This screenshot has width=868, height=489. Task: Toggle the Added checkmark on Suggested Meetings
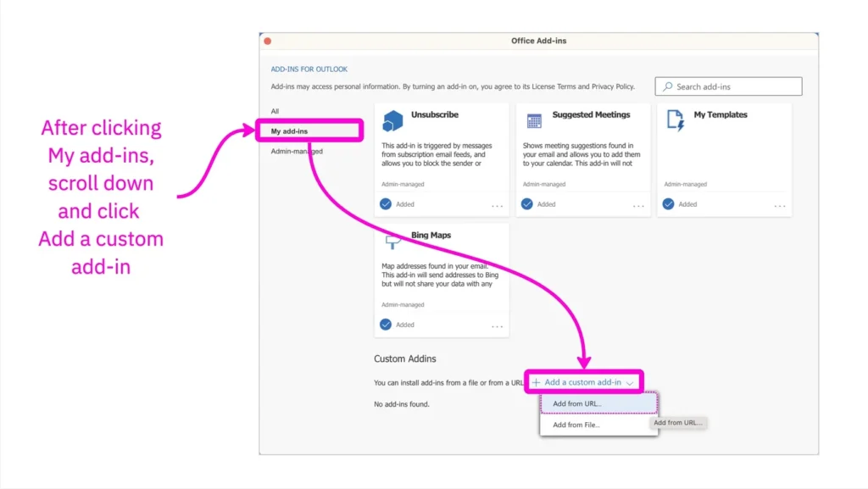[x=527, y=204]
